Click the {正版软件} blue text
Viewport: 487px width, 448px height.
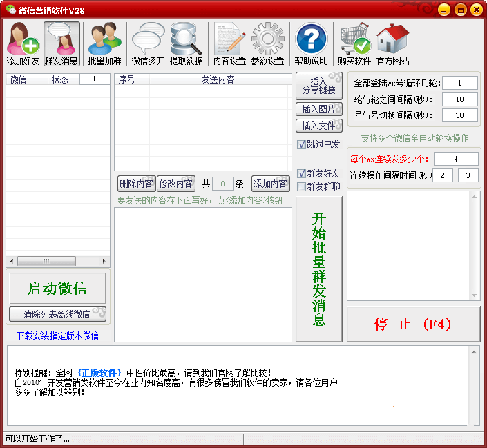[x=99, y=373]
